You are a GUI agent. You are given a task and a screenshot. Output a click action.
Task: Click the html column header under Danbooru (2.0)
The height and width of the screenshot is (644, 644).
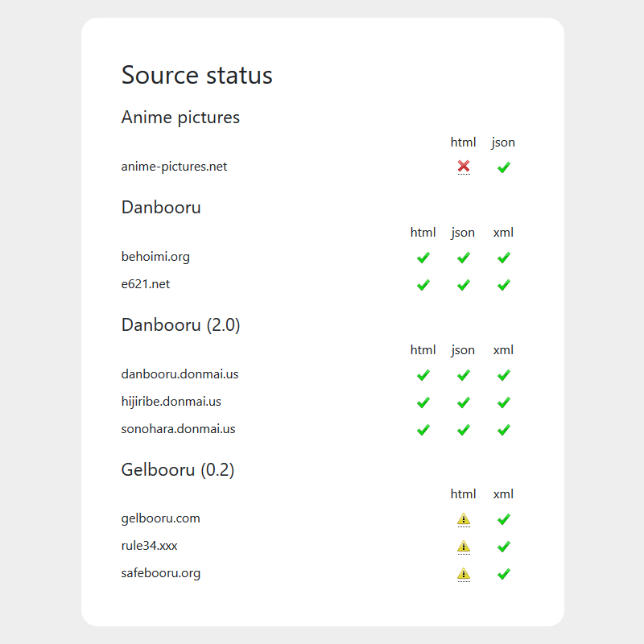click(423, 350)
